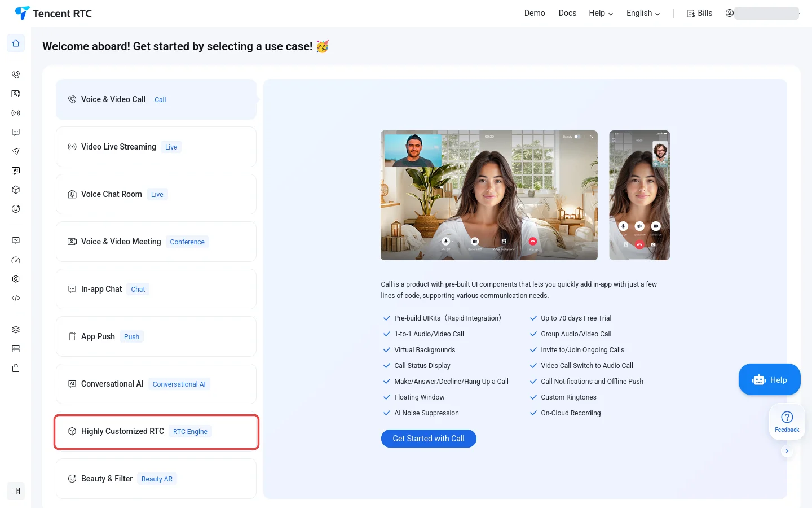Expand the side panel with right chevron
This screenshot has width=812, height=508.
click(x=787, y=451)
